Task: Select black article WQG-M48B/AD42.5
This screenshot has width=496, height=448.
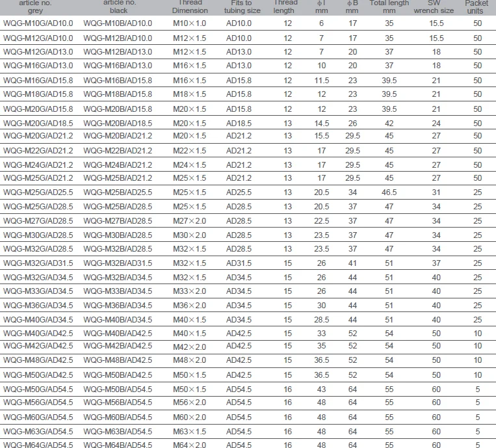Action: 118,360
